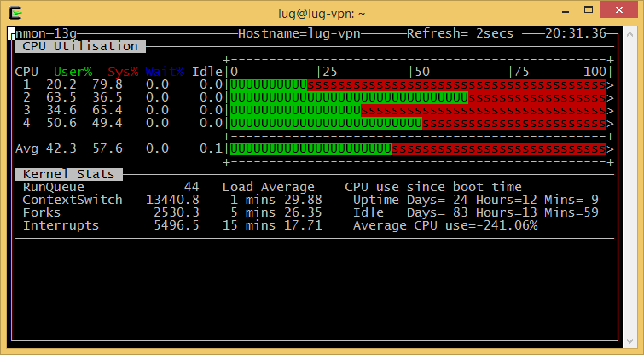Click the Average CPU use=-241.06% text
This screenshot has width=644, height=355.
(444, 225)
